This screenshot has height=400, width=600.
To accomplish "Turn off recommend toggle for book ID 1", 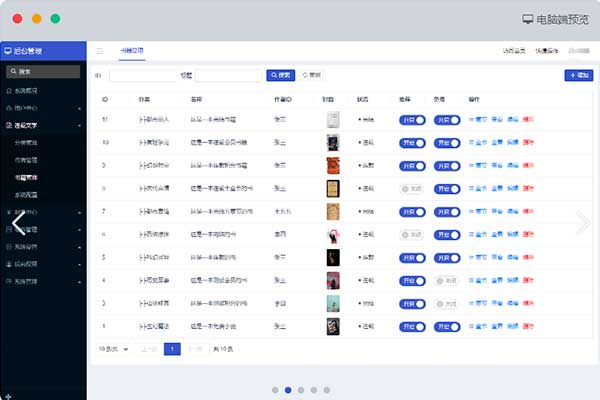I will coord(412,327).
